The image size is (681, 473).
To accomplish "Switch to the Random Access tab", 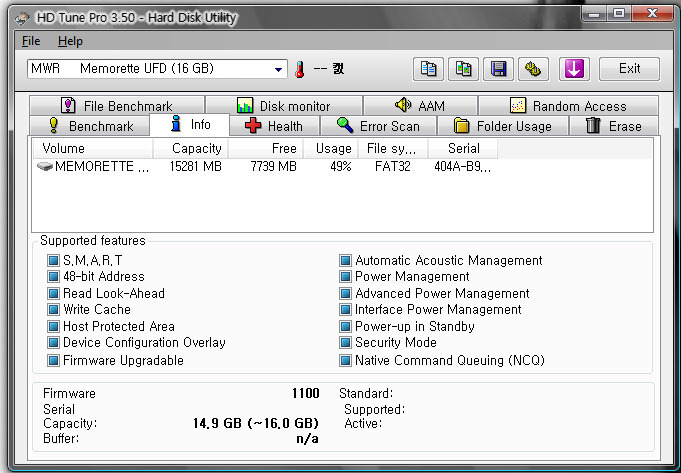I will [x=568, y=106].
